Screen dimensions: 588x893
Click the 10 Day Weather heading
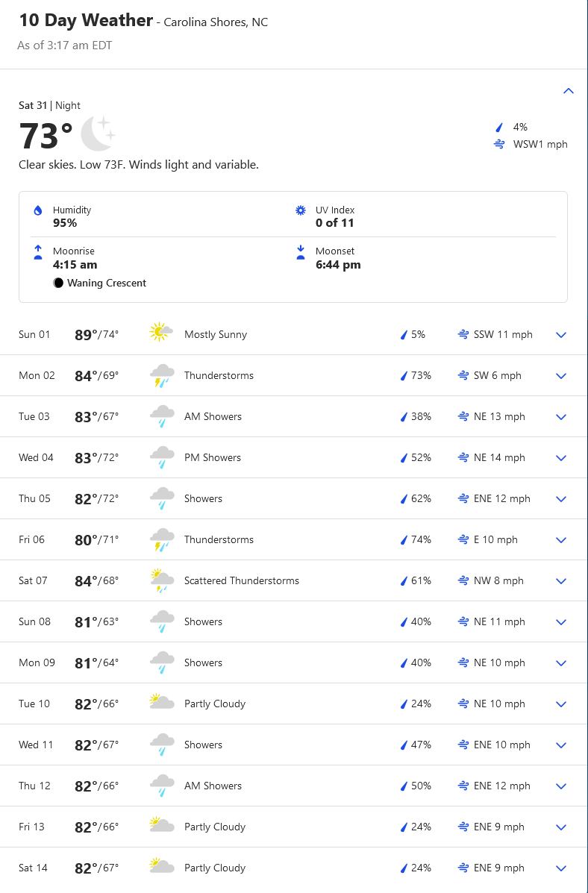pyautogui.click(x=86, y=21)
